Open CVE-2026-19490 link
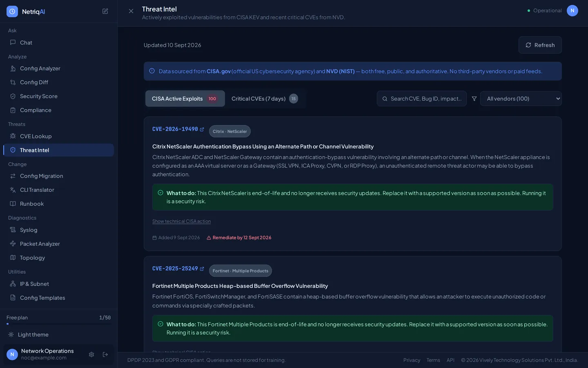The height and width of the screenshot is (368, 588). pos(178,129)
